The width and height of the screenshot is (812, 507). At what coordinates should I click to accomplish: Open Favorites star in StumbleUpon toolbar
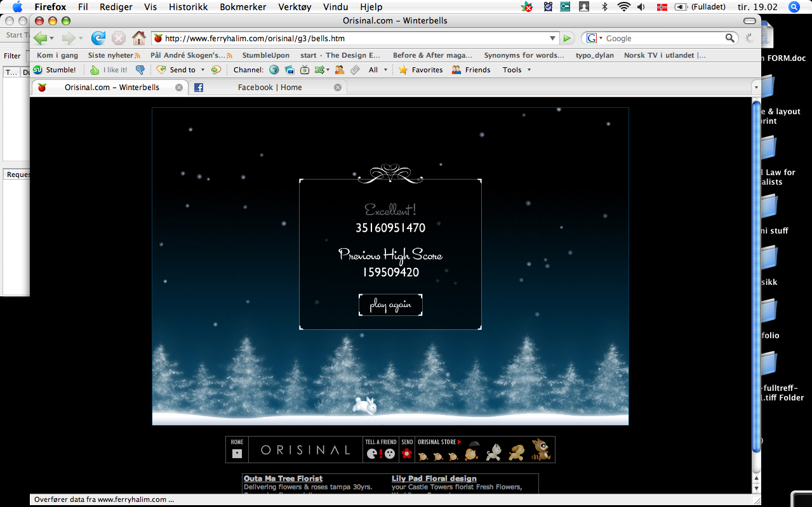tap(420, 70)
